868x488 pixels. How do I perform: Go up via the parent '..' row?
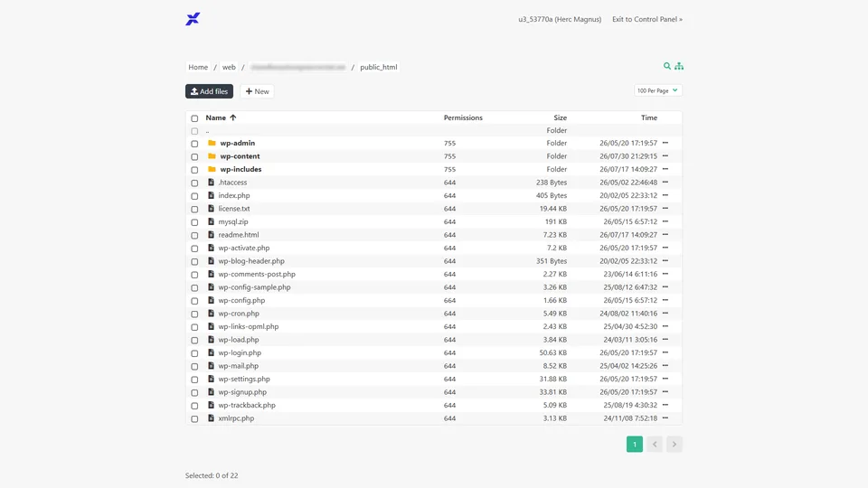(433, 130)
